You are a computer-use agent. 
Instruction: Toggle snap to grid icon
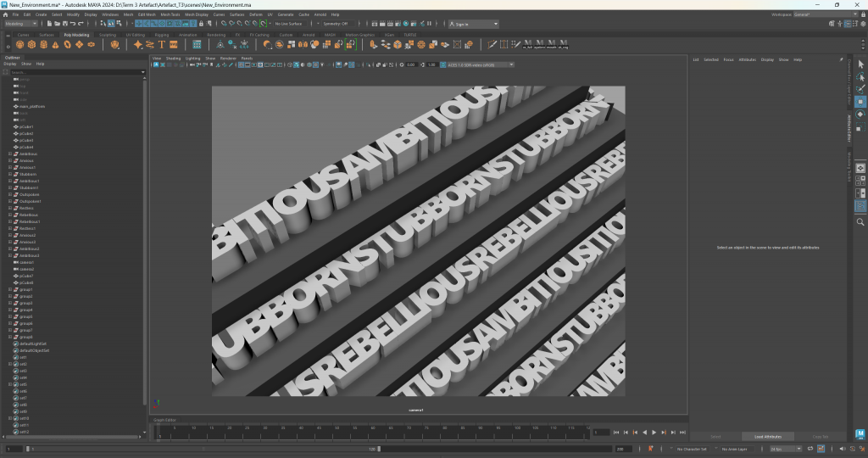point(224,24)
